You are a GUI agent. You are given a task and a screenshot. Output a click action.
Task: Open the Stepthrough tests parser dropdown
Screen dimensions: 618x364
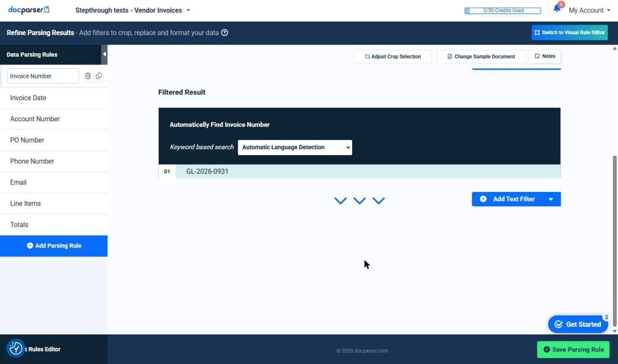(x=133, y=10)
